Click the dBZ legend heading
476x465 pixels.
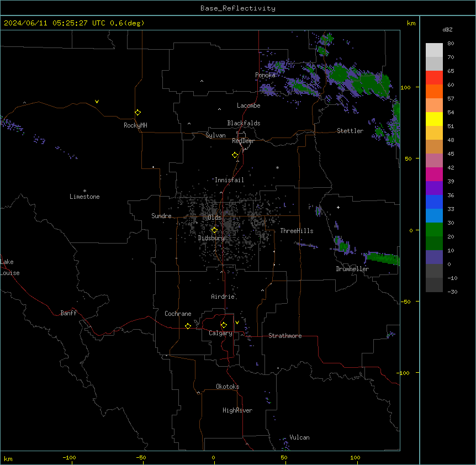tap(447, 30)
